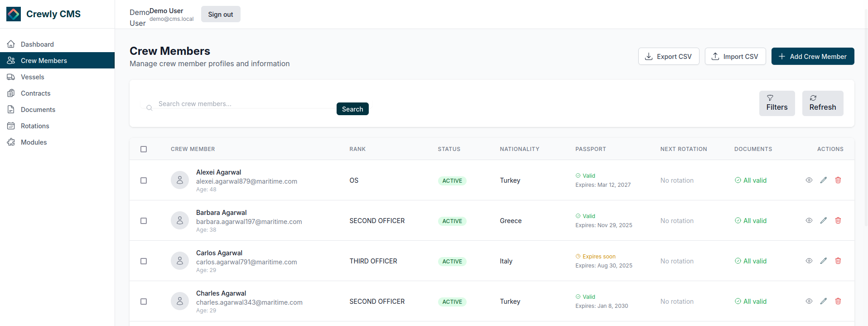Check the Charles Agarwal row checkbox
868x326 pixels.
(144, 302)
